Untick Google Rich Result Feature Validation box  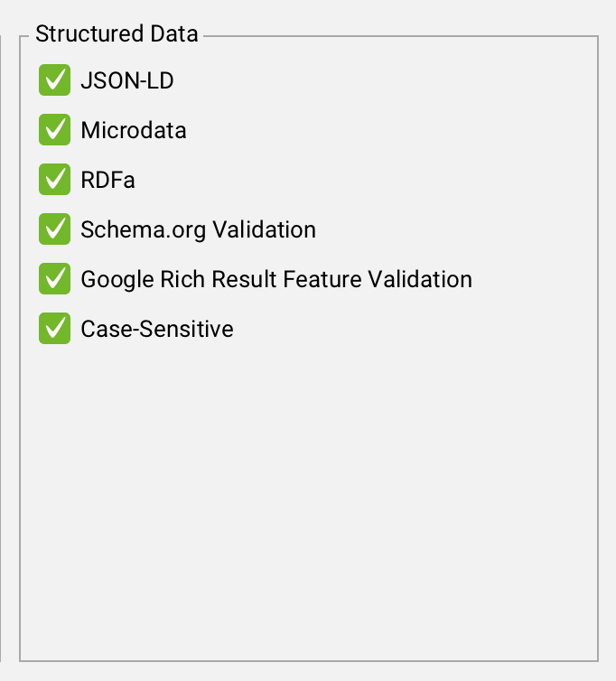point(55,279)
